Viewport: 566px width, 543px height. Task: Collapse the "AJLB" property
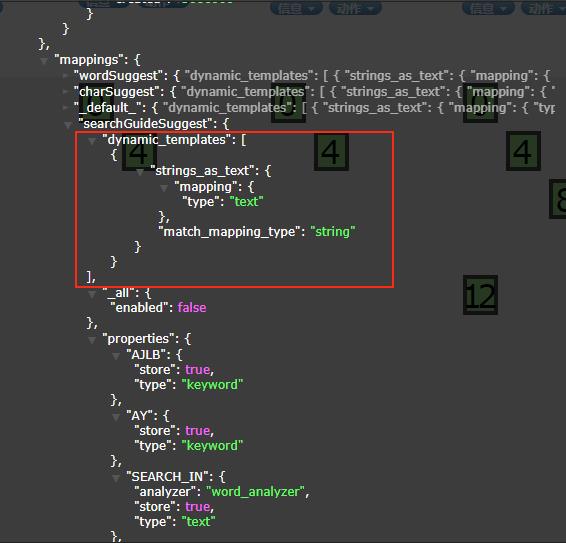[116, 356]
